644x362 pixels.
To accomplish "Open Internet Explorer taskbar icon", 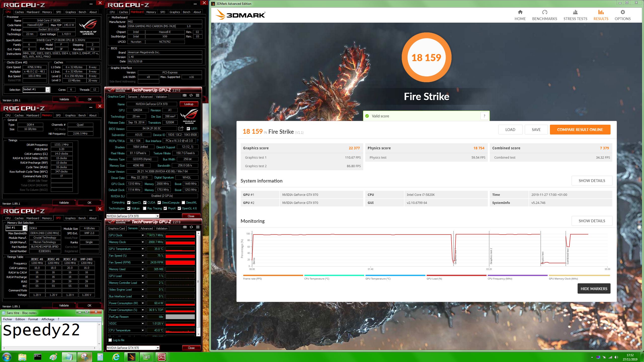I will tap(116, 357).
